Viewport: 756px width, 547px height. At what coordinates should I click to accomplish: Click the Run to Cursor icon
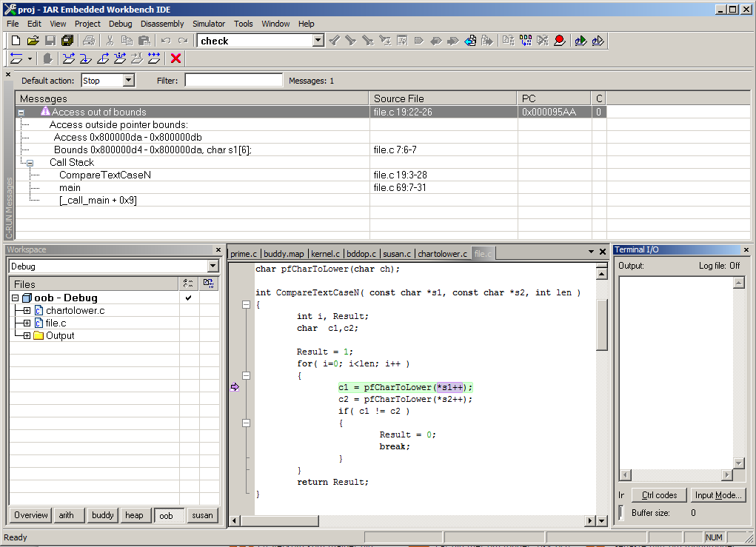tap(137, 58)
